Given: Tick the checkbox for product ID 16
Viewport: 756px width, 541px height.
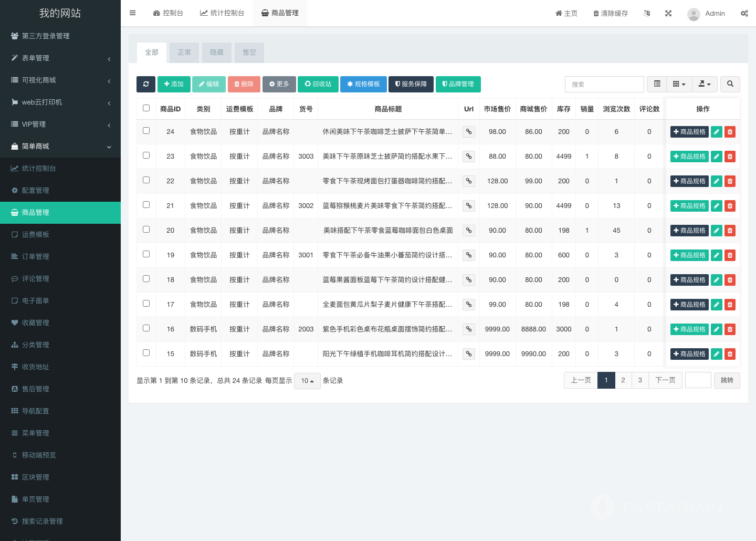Looking at the screenshot, I should tap(146, 328).
